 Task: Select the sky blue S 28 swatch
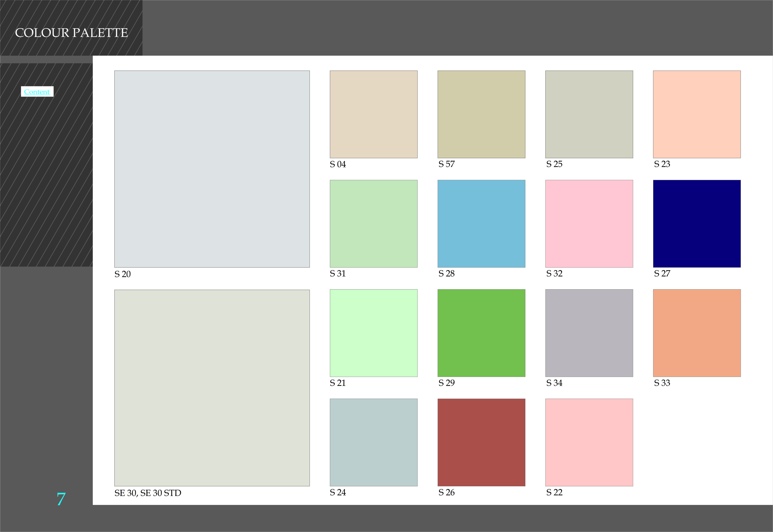[481, 223]
